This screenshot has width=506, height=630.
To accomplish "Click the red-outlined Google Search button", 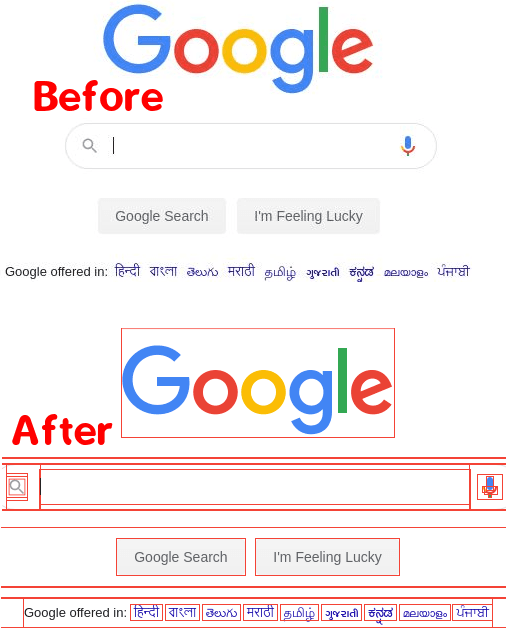I will click(181, 557).
